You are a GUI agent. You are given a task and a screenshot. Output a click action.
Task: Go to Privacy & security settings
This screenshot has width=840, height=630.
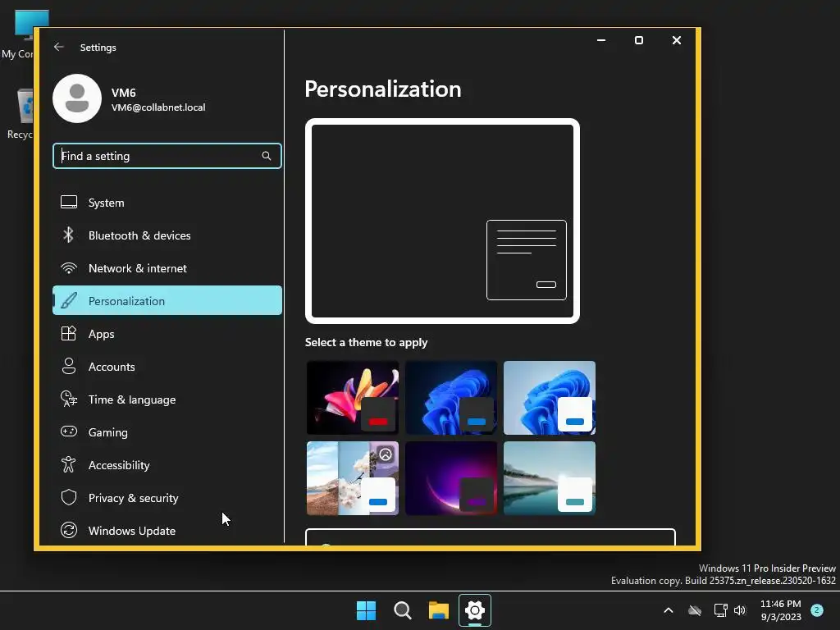167,498
